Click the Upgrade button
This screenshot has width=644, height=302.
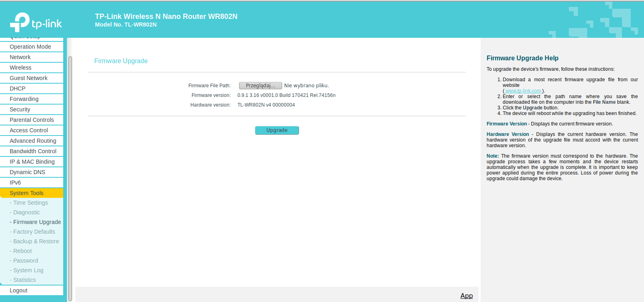coord(277,130)
